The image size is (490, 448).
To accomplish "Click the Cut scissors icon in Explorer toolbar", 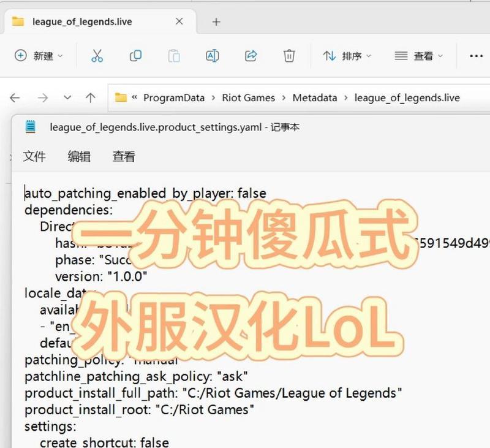I will click(x=97, y=56).
